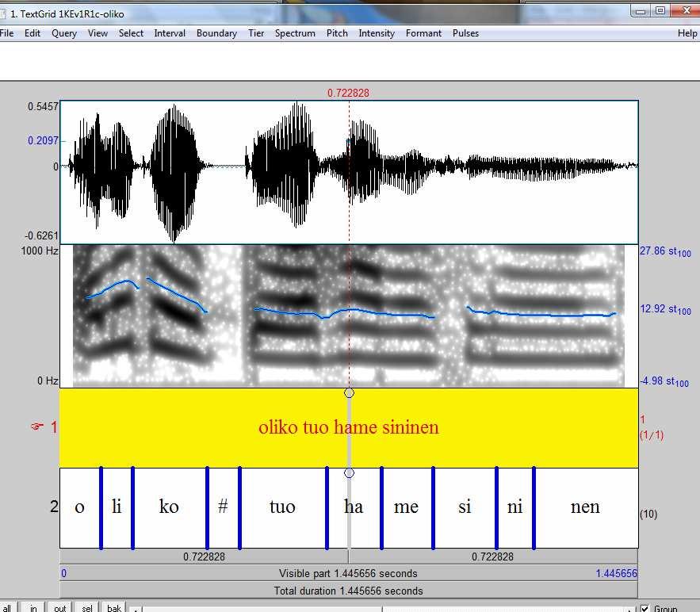Open the View menu
The width and height of the screenshot is (700, 612).
click(98, 33)
